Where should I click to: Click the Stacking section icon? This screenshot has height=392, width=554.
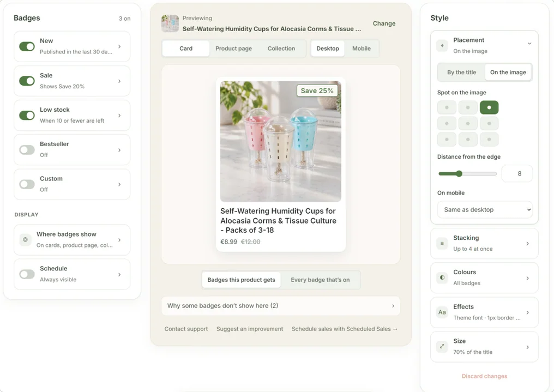point(442,243)
